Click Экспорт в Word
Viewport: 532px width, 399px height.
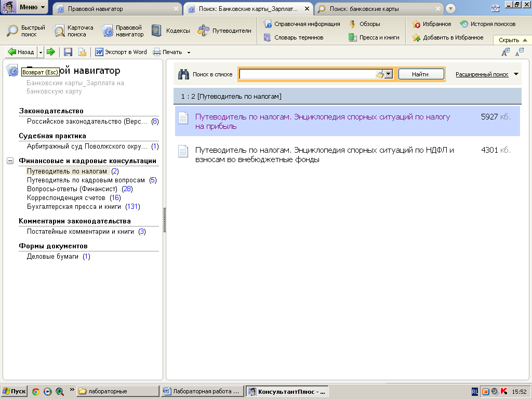point(121,52)
